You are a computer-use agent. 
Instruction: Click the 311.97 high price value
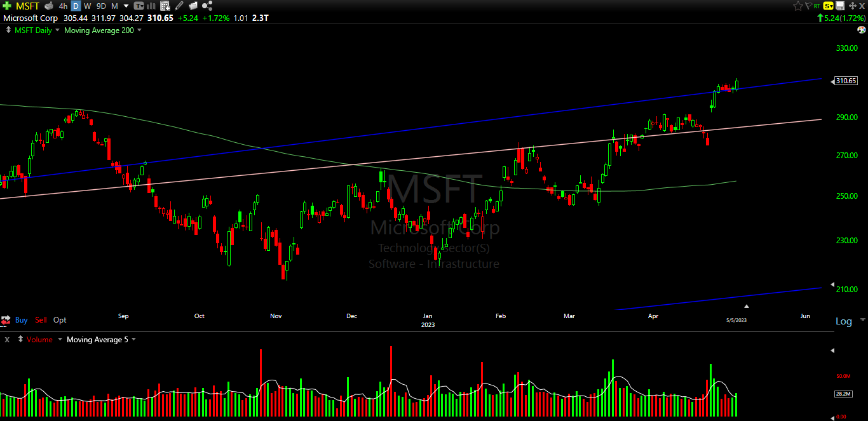[x=103, y=18]
